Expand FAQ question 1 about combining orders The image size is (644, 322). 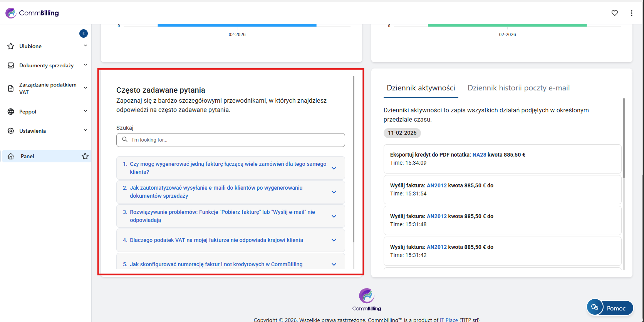pos(334,168)
